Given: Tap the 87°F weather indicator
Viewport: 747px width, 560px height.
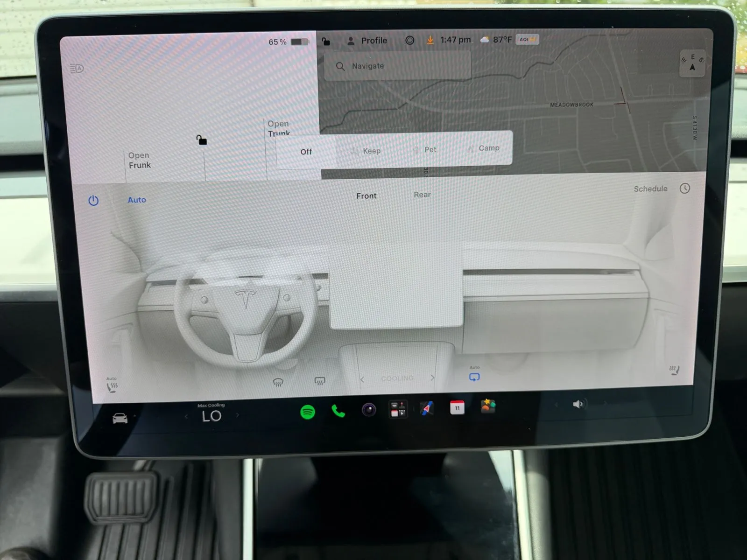Looking at the screenshot, I should coord(496,40).
